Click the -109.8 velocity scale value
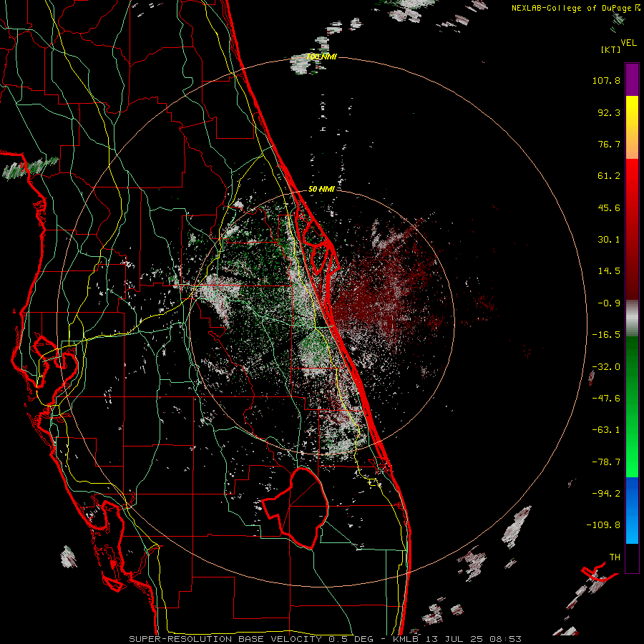Image resolution: width=644 pixels, height=644 pixels. coord(603,525)
